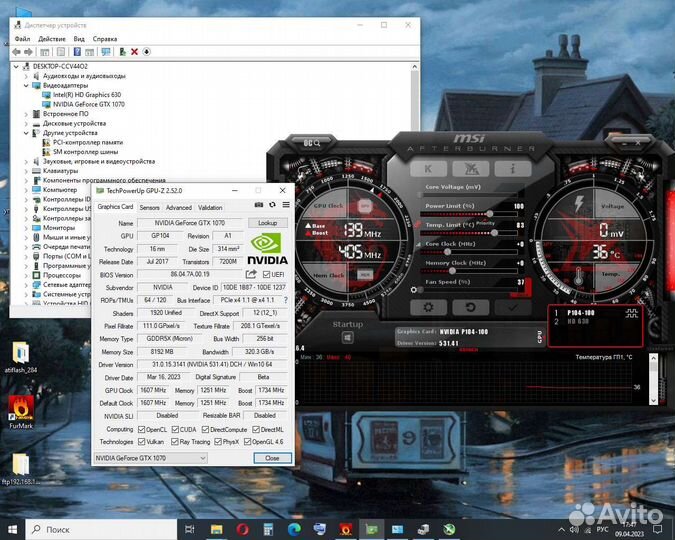Click the update driver icon in toolbar
The width and height of the screenshot is (675, 540).
(x=123, y=52)
